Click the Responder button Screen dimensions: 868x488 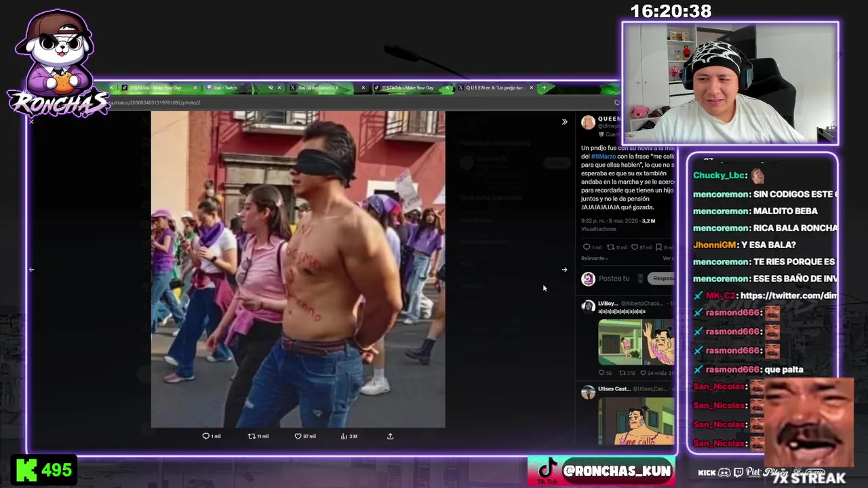[661, 279]
